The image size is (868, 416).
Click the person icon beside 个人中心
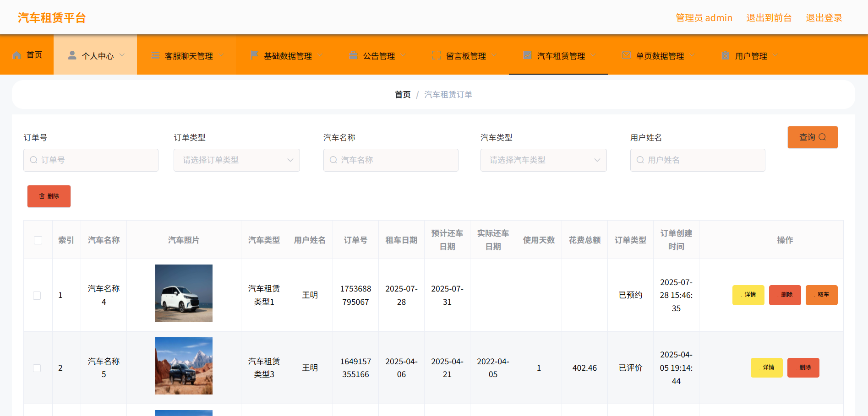pos(72,55)
